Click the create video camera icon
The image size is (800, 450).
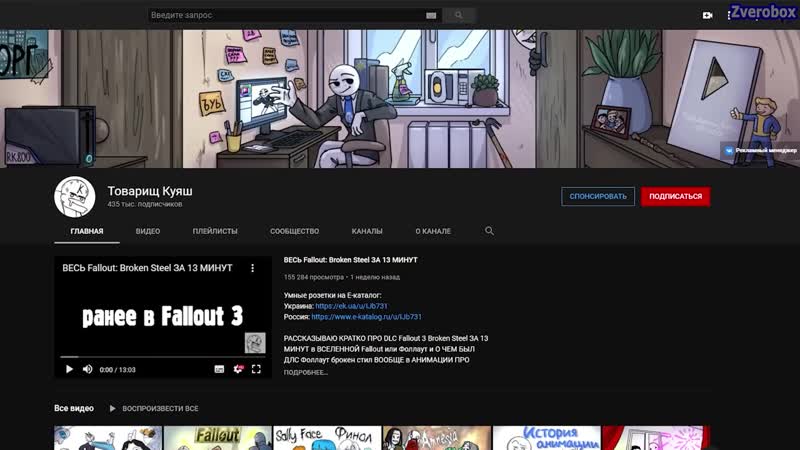click(707, 15)
